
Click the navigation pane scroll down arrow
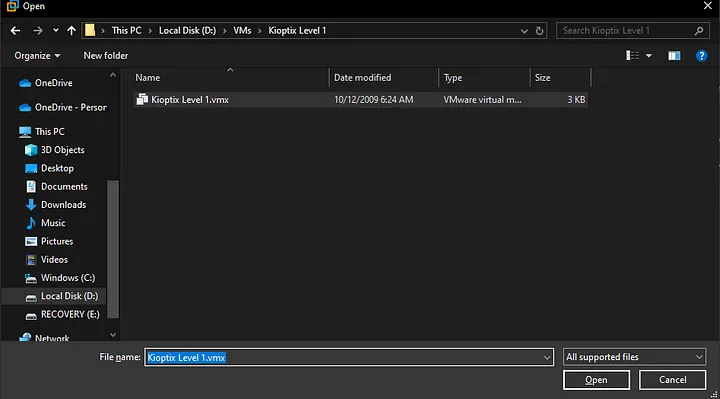[113, 335]
